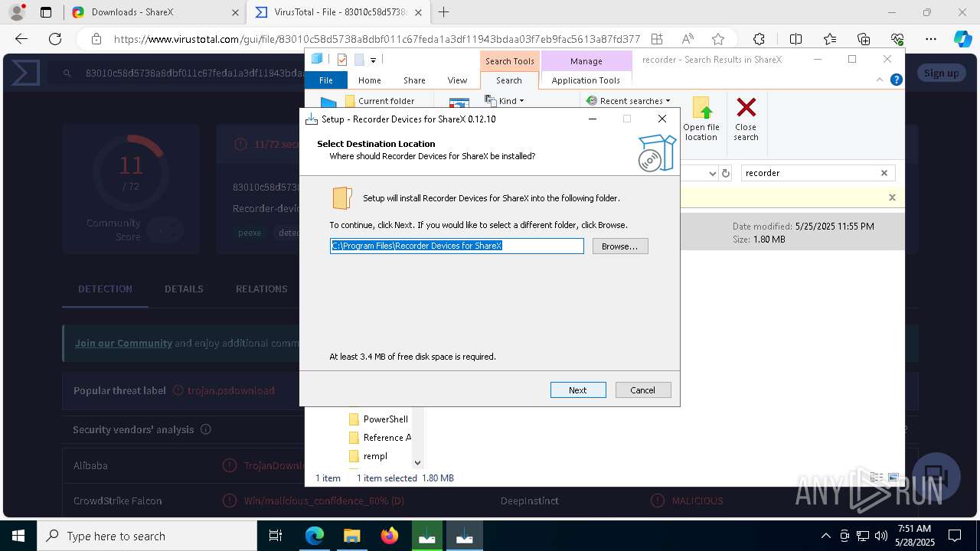Click Next in the ShareX setup wizard
Image resolution: width=980 pixels, height=551 pixels.
click(578, 390)
